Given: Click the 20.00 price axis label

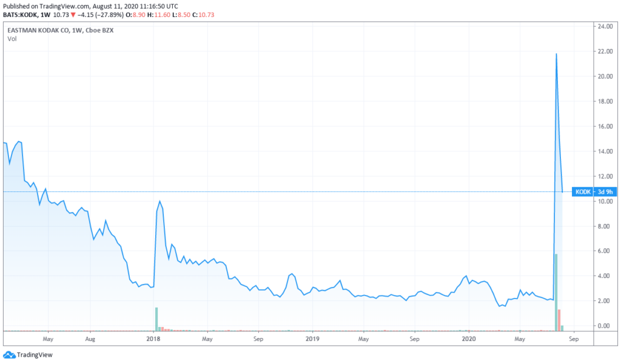Looking at the screenshot, I should (x=605, y=76).
